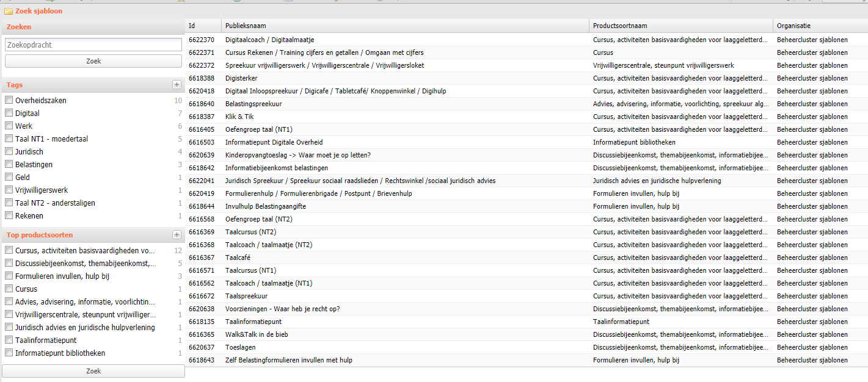Screen dimensions: 868x382
Task: Sort by the Publieksnaam column header
Action: (406, 26)
